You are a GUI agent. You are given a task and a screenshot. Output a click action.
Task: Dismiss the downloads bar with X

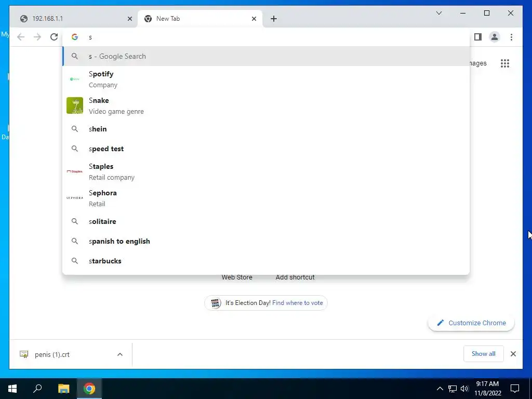click(x=513, y=354)
